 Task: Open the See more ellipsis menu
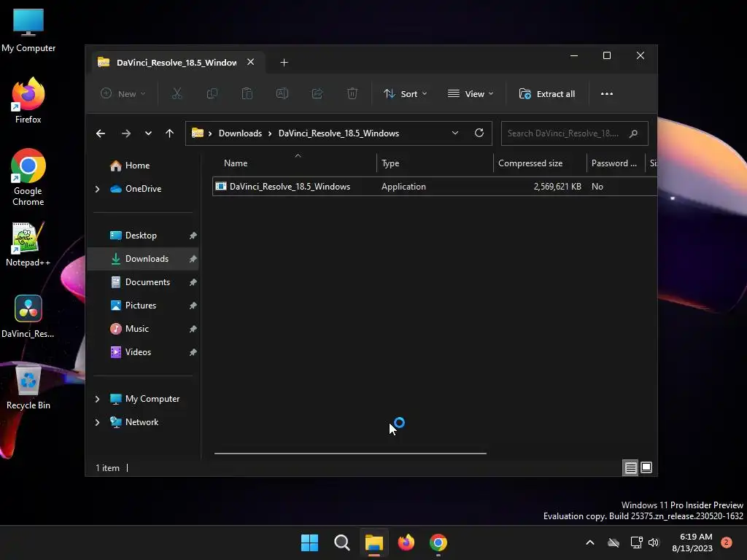pos(606,94)
